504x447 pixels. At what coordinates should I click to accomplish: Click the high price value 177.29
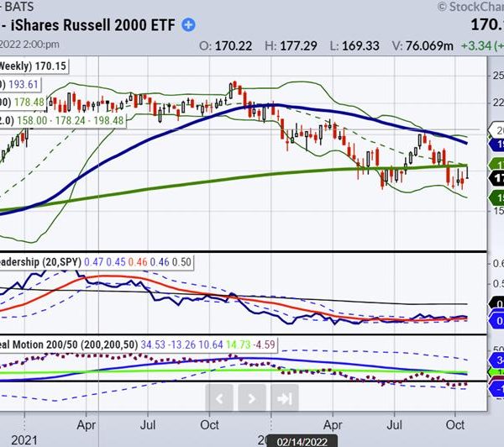[298, 46]
